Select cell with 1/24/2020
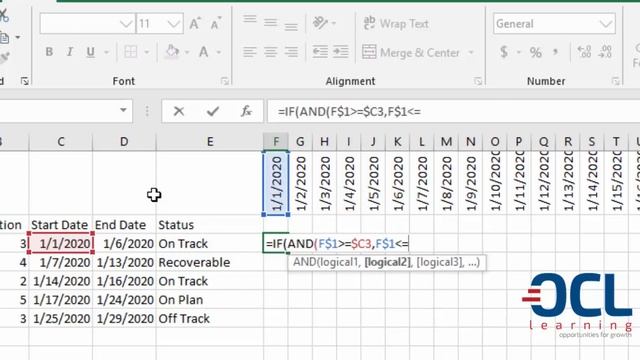Viewport: 640px width, 360px height. (x=124, y=300)
